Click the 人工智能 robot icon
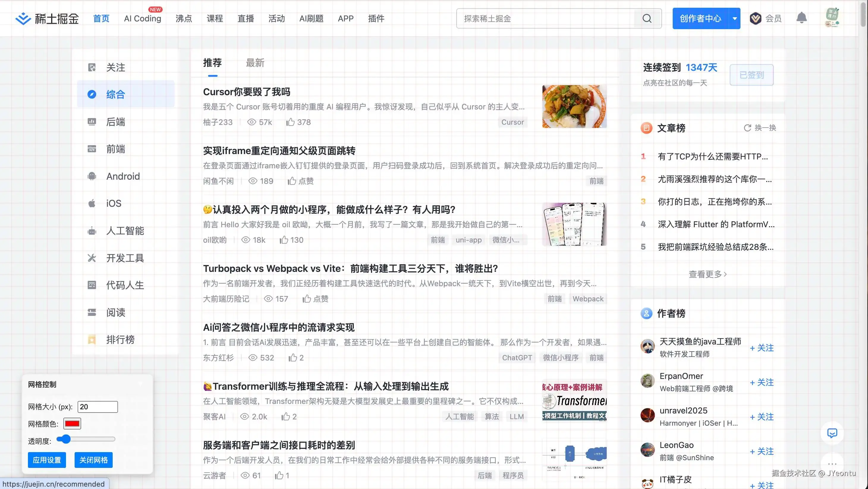This screenshot has width=868, height=489. click(x=92, y=231)
